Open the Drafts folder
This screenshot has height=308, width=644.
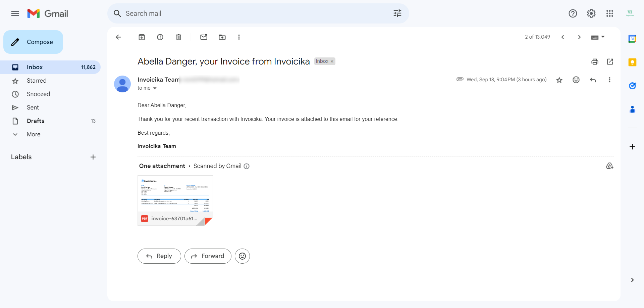(50, 121)
